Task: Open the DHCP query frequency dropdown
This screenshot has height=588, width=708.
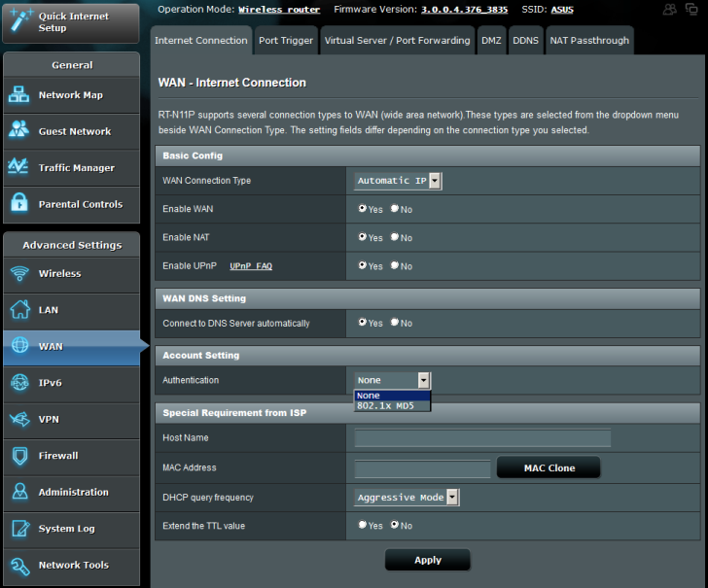Action: pyautogui.click(x=407, y=498)
